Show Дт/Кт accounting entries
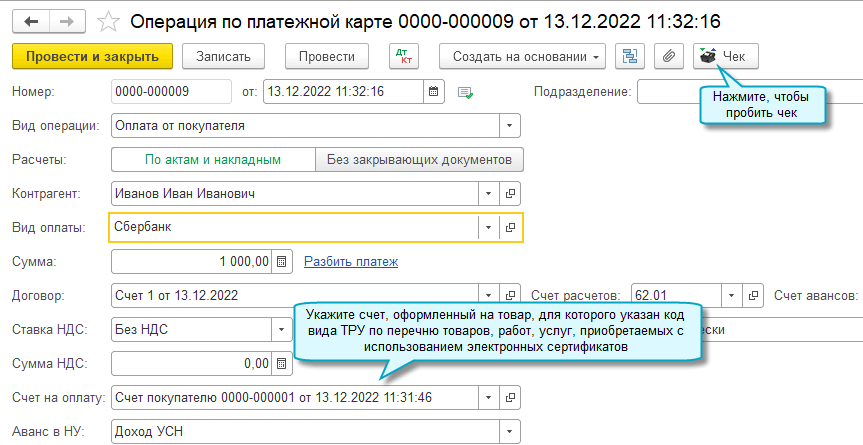Viewport: 863px width, 445px height. click(404, 56)
